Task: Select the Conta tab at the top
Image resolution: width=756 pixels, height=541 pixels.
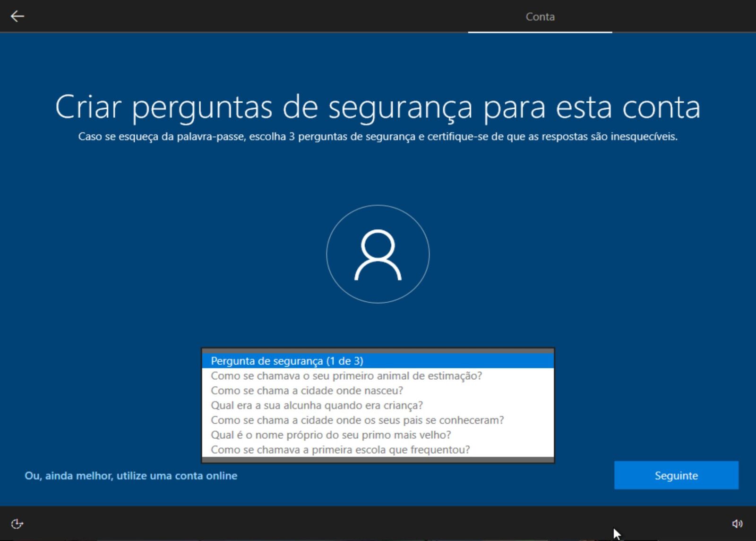Action: [x=540, y=17]
